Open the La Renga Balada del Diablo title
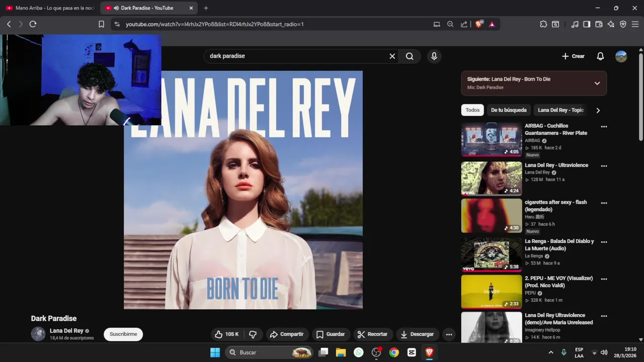The image size is (644, 362). point(559,245)
